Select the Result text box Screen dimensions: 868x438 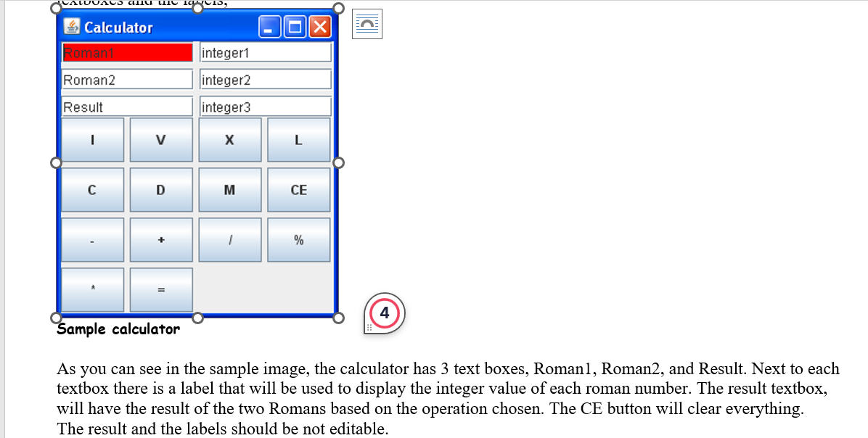[x=127, y=107]
